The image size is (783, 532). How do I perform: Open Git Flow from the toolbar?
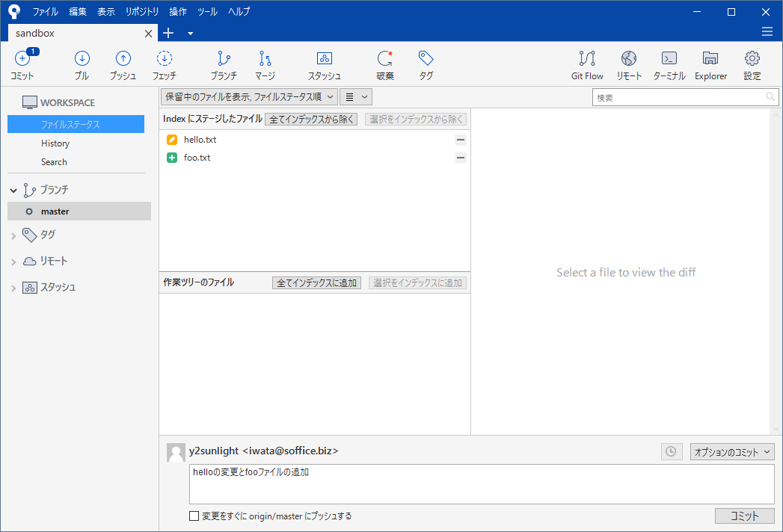pos(587,59)
